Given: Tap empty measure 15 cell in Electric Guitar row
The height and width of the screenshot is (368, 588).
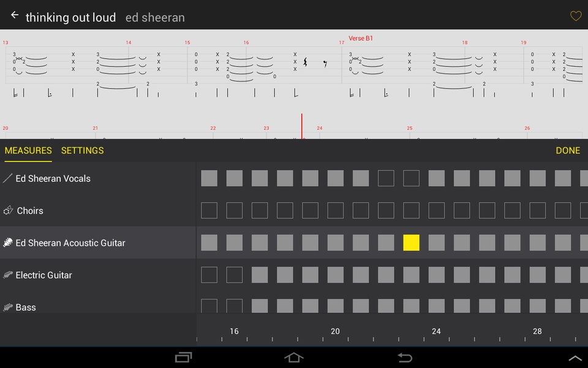Looking at the screenshot, I should tap(209, 275).
